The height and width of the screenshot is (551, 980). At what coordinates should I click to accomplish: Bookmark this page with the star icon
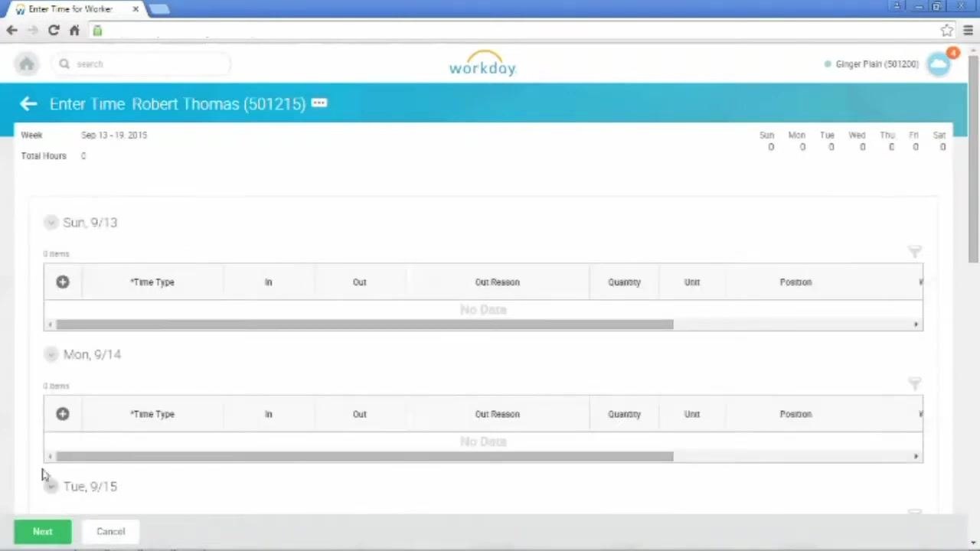(x=947, y=31)
